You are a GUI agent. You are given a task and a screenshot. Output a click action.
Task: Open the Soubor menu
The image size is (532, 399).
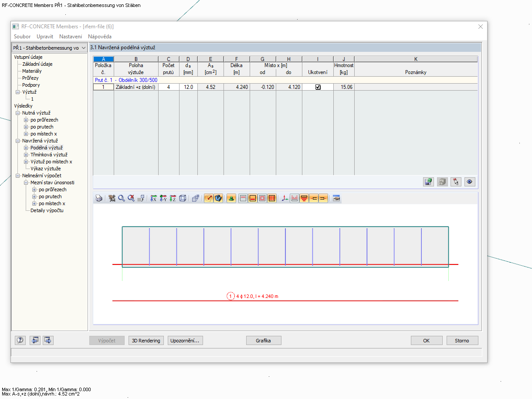(x=22, y=37)
